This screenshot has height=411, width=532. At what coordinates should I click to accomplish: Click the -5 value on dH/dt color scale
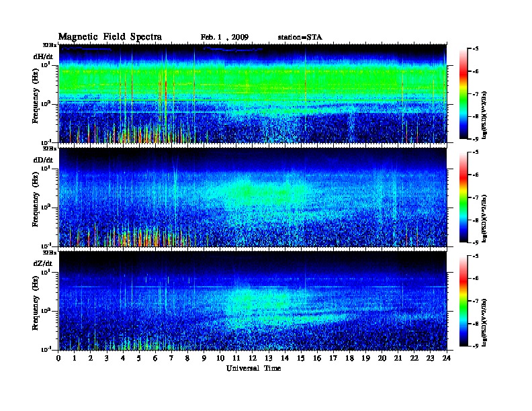click(x=476, y=48)
